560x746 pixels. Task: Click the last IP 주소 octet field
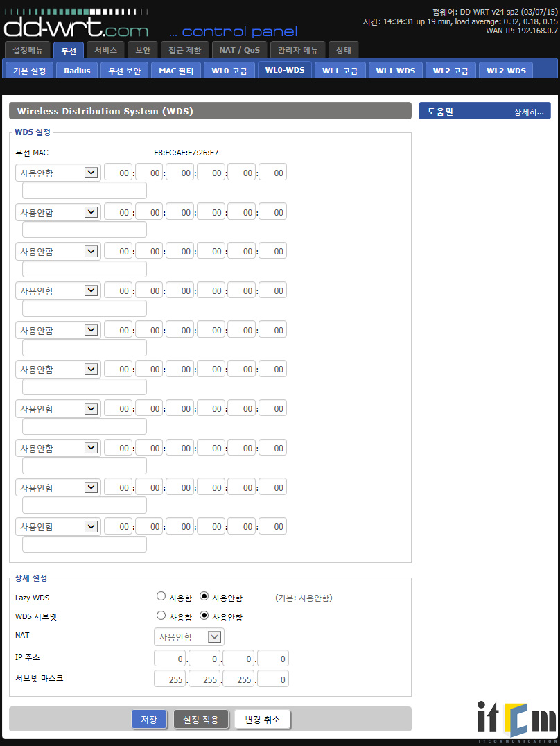[272, 659]
